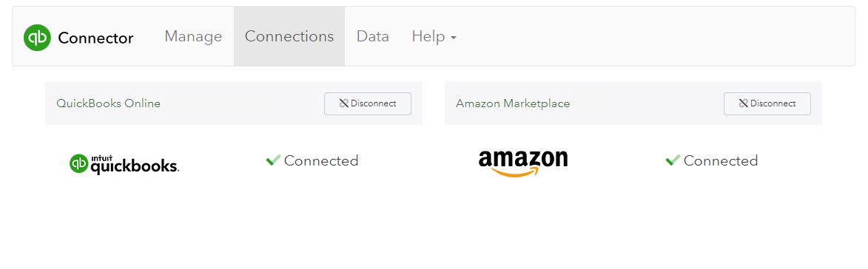
Task: Click the Connected status text for QuickBooks
Action: [x=321, y=161]
